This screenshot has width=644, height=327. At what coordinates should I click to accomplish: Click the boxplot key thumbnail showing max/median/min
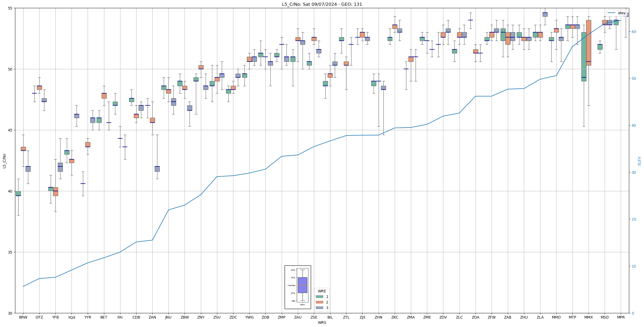(298, 287)
